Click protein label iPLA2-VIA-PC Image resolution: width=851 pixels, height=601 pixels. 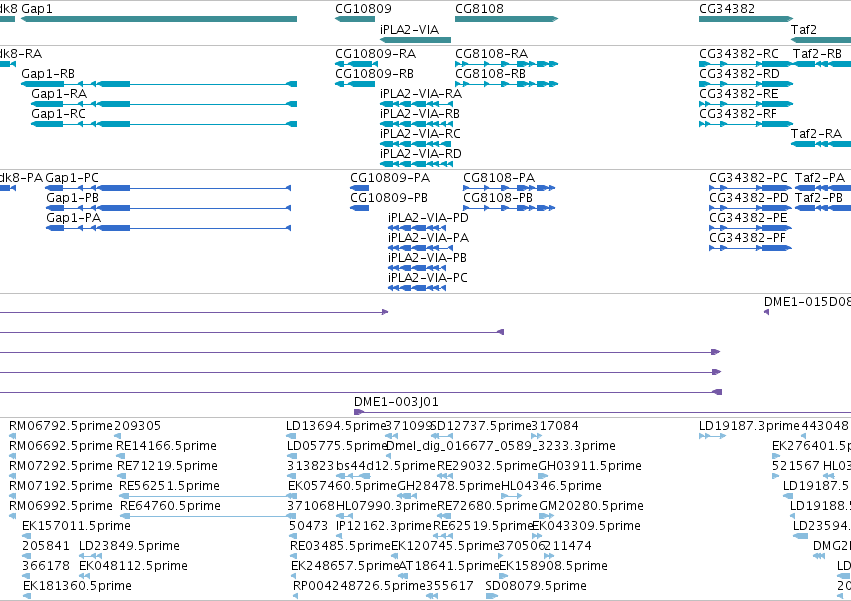[x=428, y=278]
